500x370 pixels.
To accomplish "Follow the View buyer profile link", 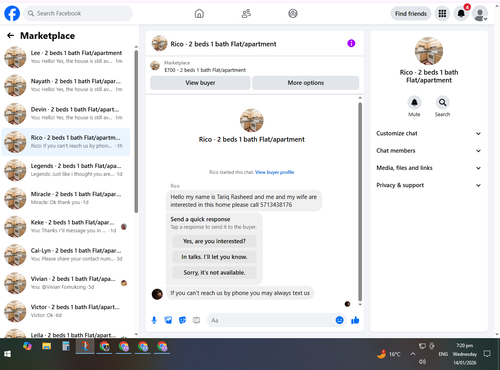I will (274, 172).
